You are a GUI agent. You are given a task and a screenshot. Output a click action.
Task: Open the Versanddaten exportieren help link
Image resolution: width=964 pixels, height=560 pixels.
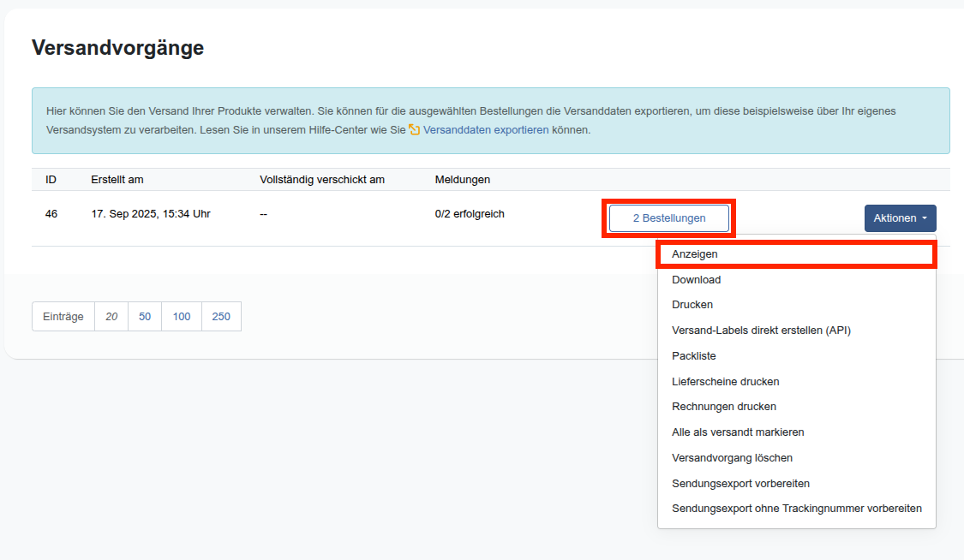pyautogui.click(x=486, y=129)
